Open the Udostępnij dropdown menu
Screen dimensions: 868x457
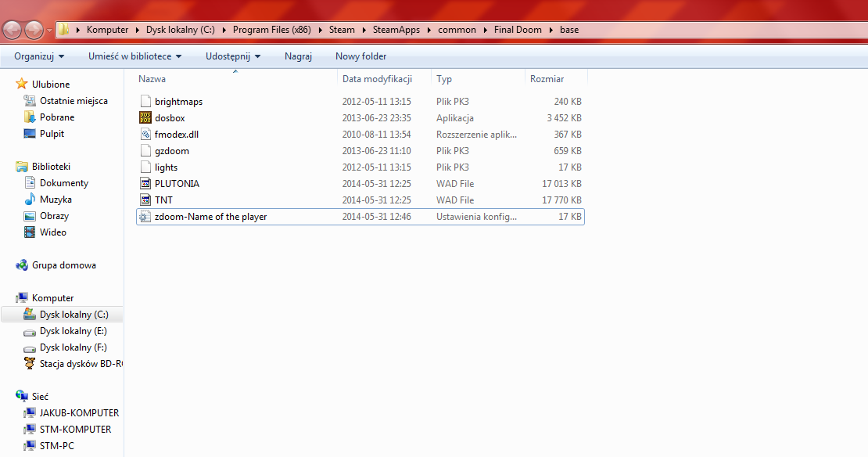[x=232, y=56]
